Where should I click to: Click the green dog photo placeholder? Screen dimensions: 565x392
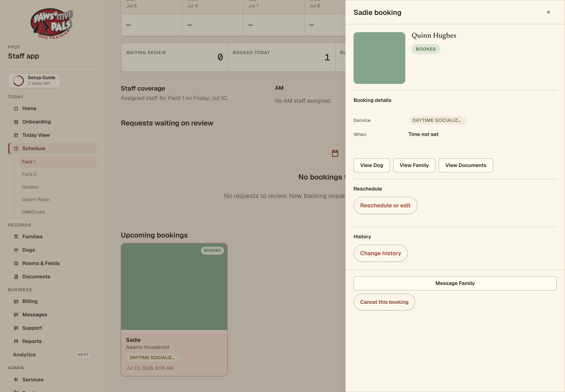coord(379,58)
